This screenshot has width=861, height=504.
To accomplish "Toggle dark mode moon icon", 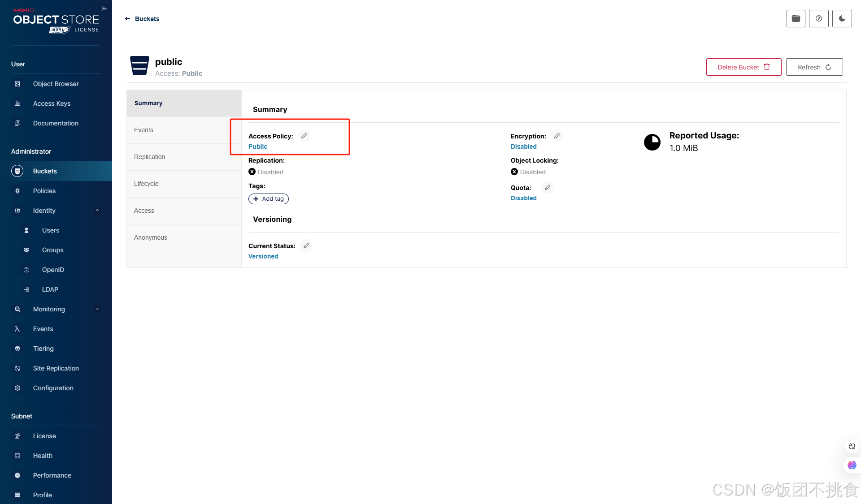I will [x=842, y=19].
